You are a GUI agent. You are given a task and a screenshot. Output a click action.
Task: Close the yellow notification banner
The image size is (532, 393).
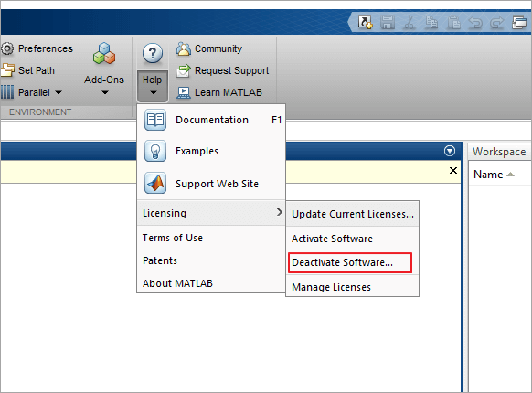click(x=453, y=170)
